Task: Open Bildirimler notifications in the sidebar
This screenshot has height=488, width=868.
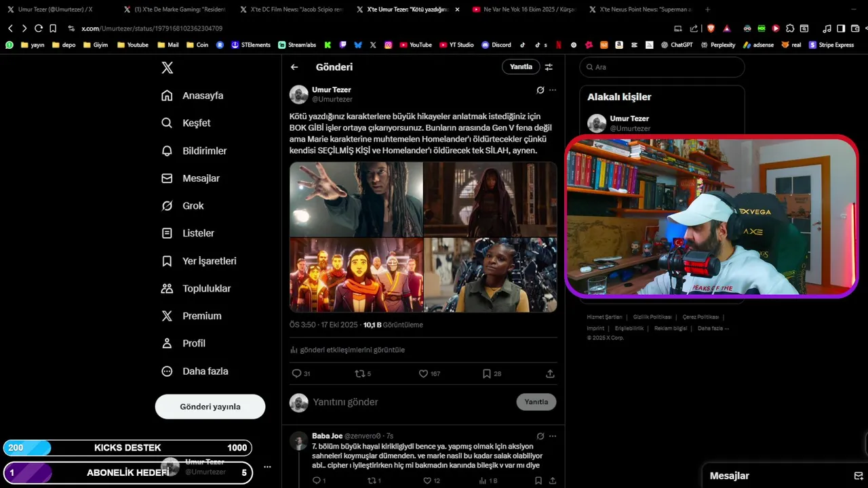Action: click(194, 150)
